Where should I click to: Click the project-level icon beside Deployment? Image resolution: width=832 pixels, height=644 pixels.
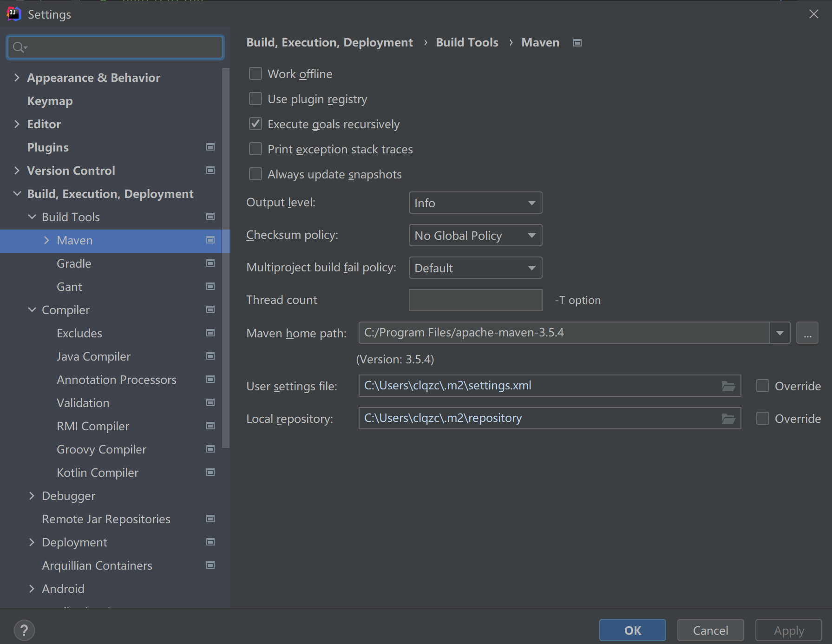tap(210, 542)
